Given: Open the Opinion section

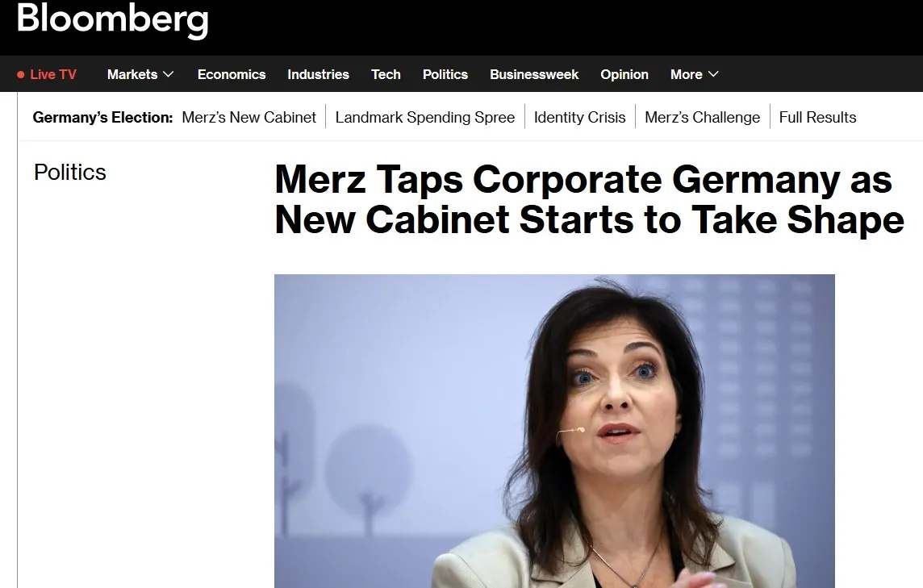Looking at the screenshot, I should [x=624, y=74].
